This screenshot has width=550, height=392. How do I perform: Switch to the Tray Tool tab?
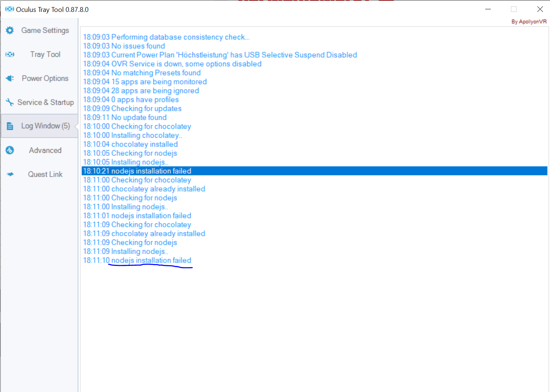pos(39,54)
